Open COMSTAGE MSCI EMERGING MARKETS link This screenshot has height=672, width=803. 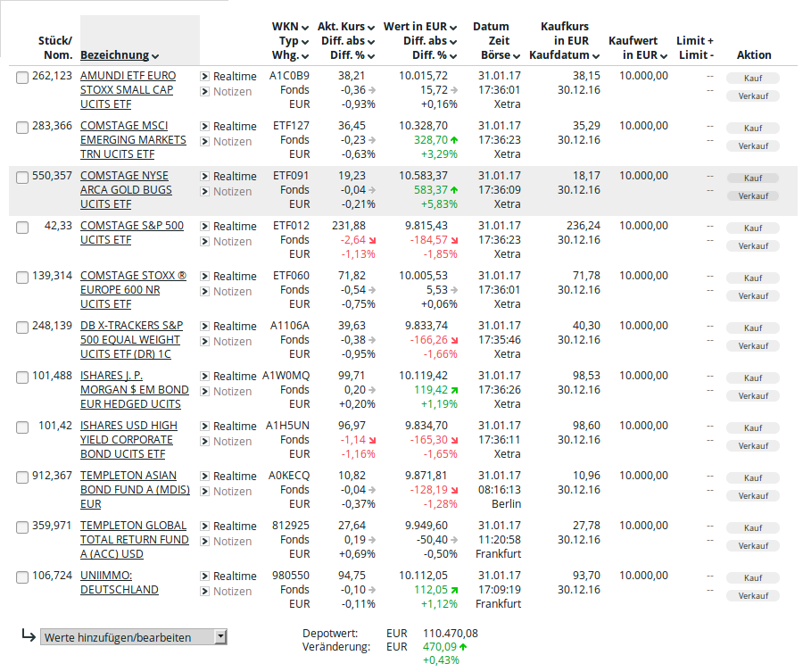point(133,140)
